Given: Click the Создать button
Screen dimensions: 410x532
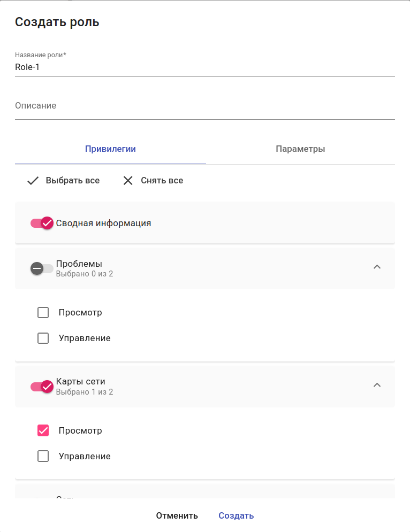Looking at the screenshot, I should pos(236,516).
